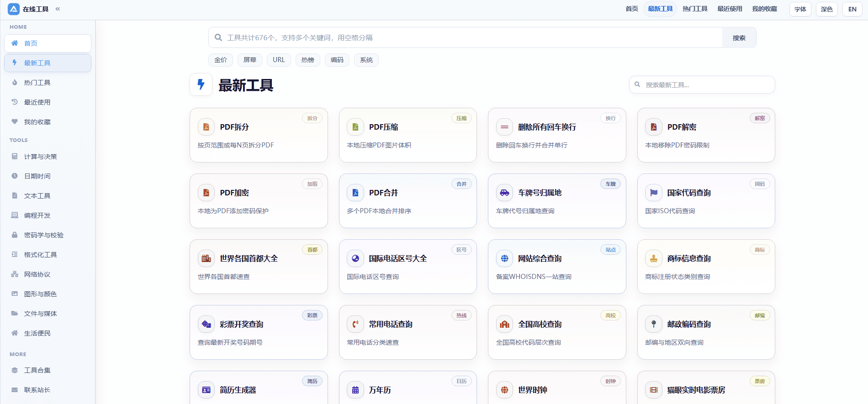Open 我的收藏 in top navigation
Screen dimensions: 868x404
coord(764,9)
